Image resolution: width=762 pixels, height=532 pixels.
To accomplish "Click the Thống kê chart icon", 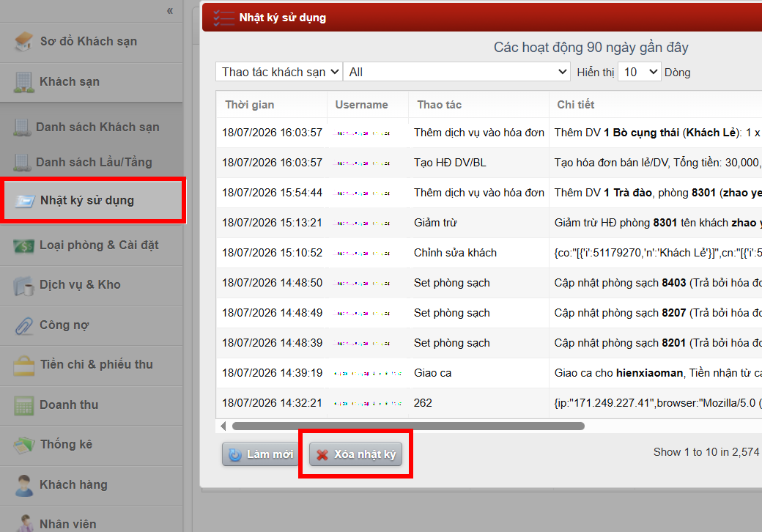I will 23,445.
